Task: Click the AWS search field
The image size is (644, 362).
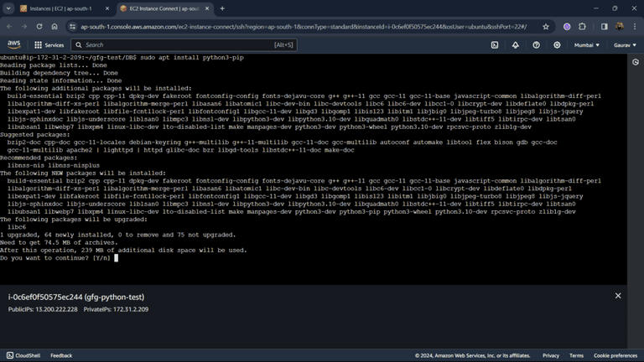Action: [184, 45]
